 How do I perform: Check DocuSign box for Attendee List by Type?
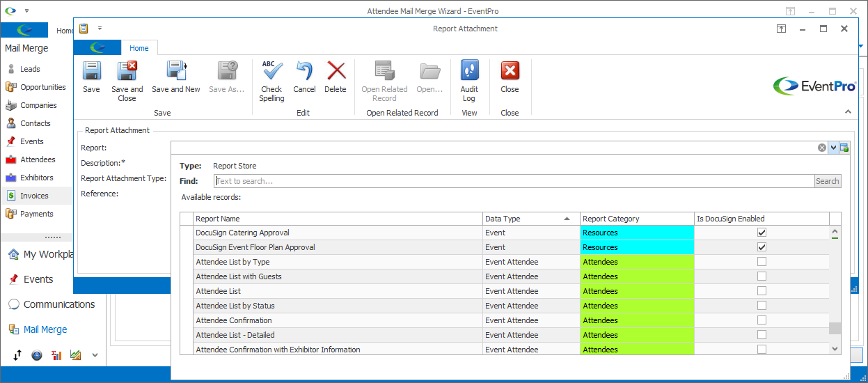pos(762,262)
